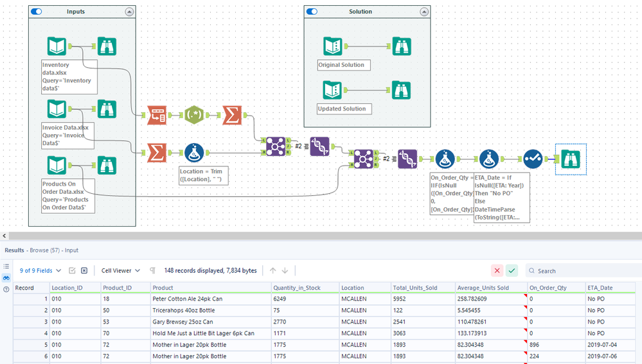
Task: Select the first Union tool after the join
Action: 320,146
